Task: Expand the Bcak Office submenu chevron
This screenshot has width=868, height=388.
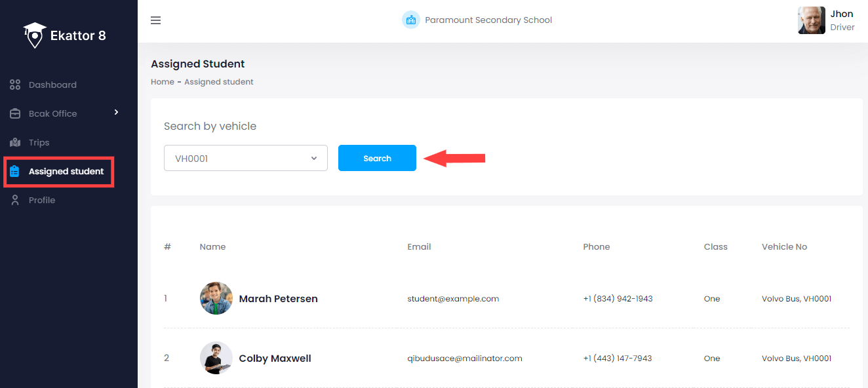Action: (116, 112)
